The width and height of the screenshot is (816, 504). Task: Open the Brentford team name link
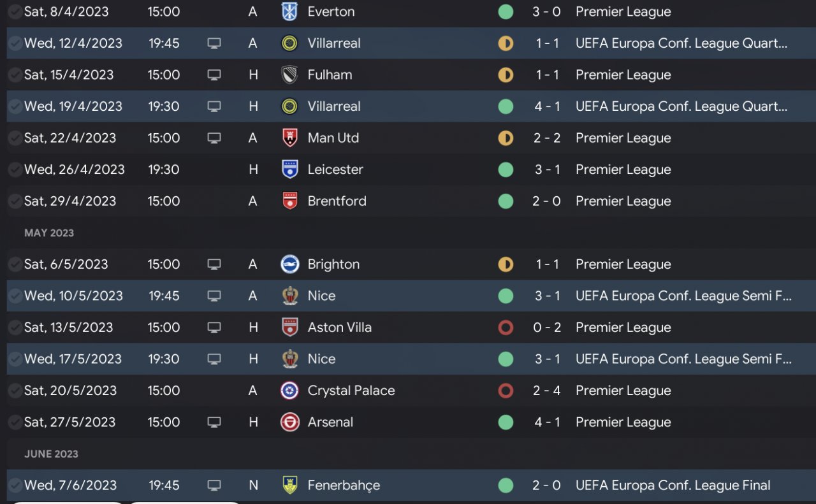click(x=337, y=201)
